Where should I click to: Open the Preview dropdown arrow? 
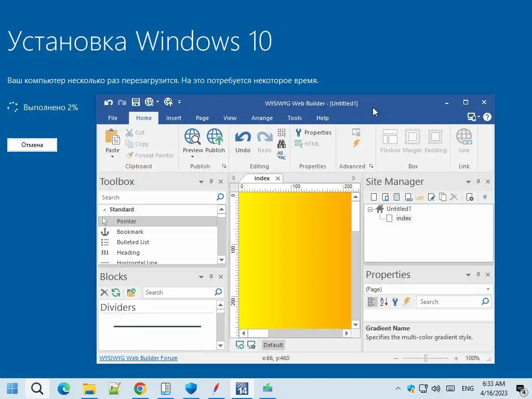pos(192,156)
